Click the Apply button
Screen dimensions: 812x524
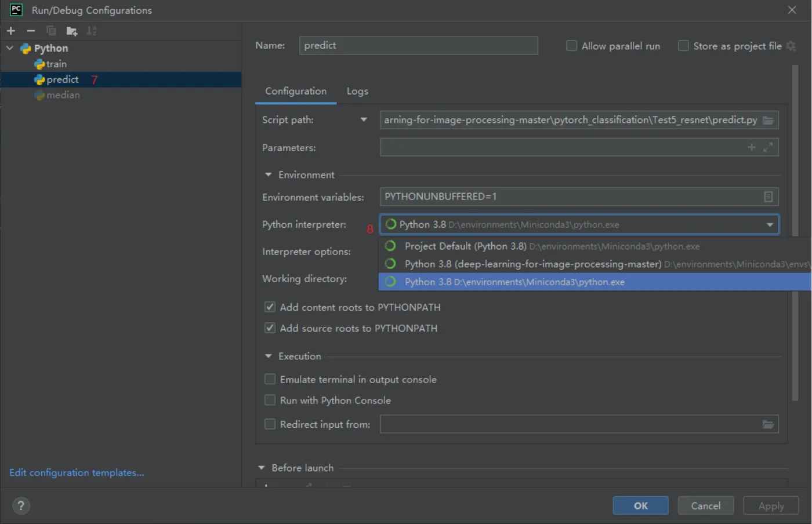coord(771,505)
